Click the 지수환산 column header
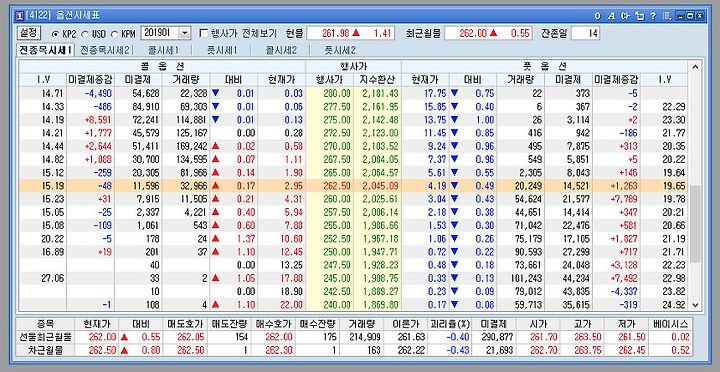The image size is (720, 372). pyautogui.click(x=377, y=80)
